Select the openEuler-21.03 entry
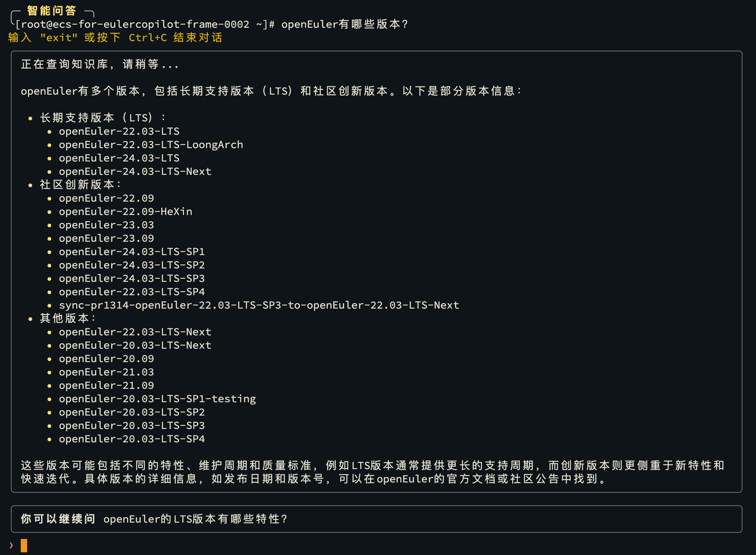Image resolution: width=756 pixels, height=555 pixels. [107, 372]
